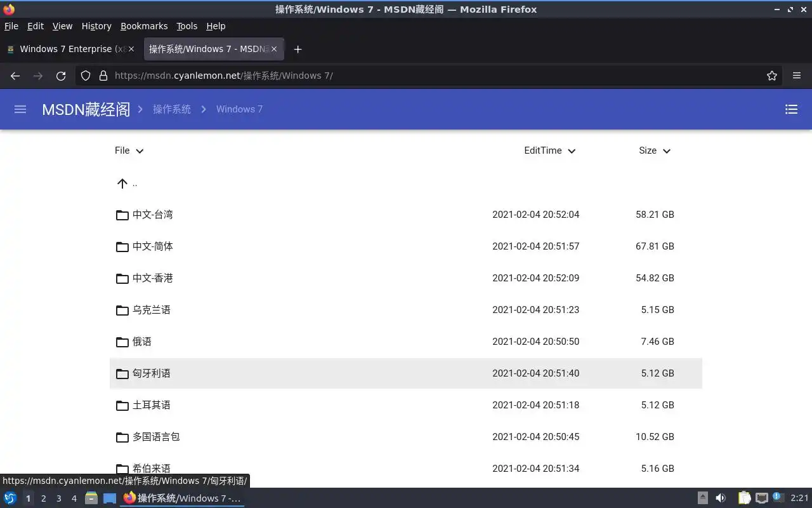Open the Help menu

(216, 26)
